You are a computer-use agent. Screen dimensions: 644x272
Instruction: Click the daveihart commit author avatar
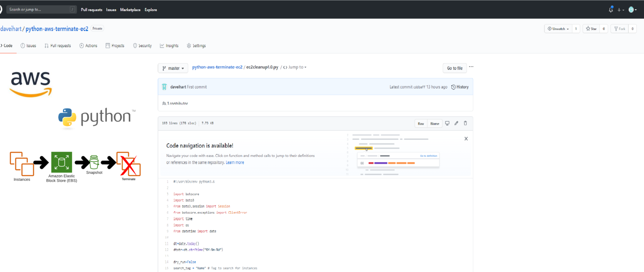(164, 87)
